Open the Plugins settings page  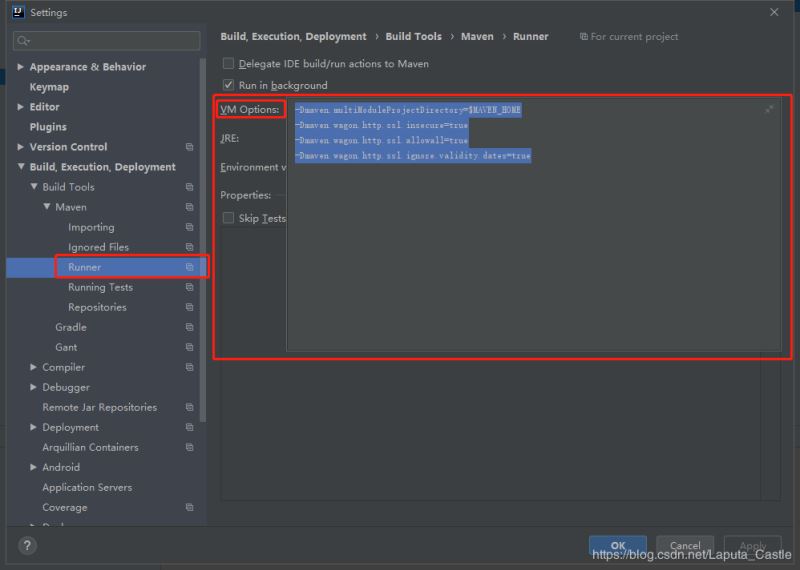click(48, 127)
